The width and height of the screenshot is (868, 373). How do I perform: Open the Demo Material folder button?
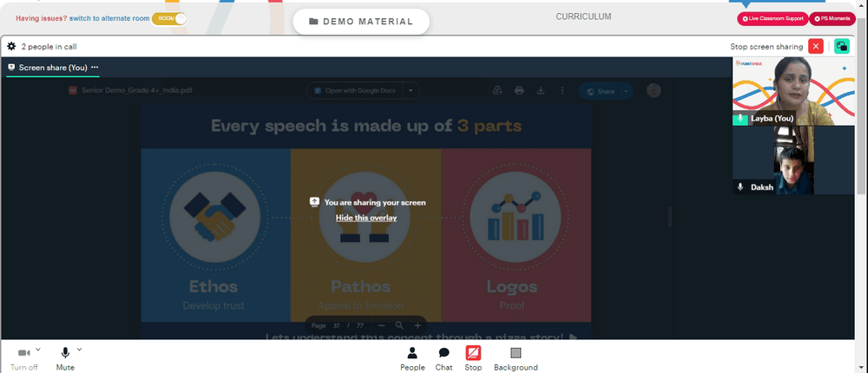click(361, 22)
